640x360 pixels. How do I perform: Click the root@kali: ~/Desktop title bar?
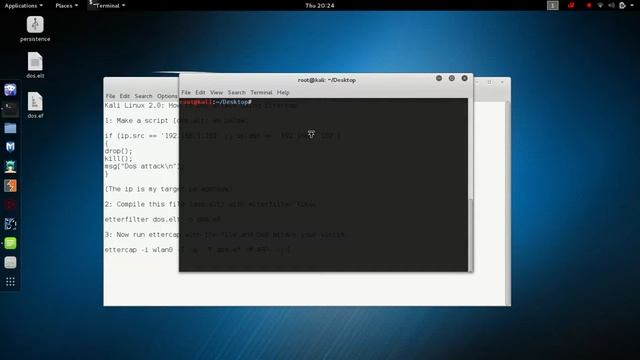[327, 80]
